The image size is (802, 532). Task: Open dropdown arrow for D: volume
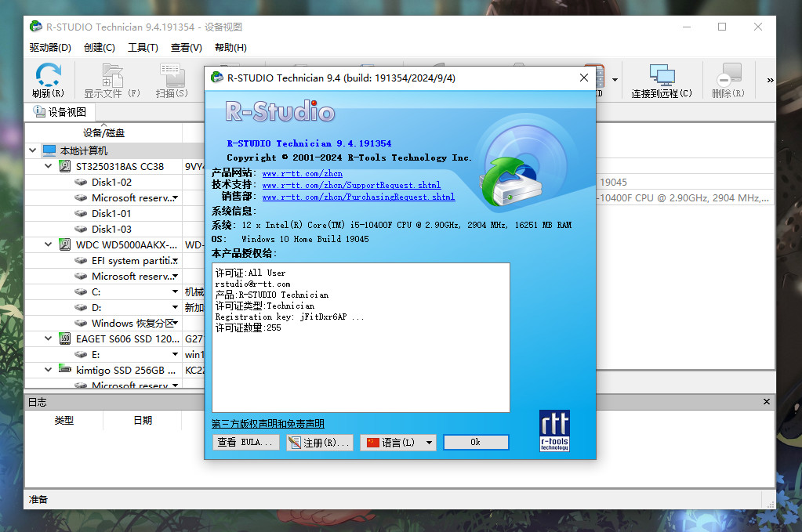(176, 308)
